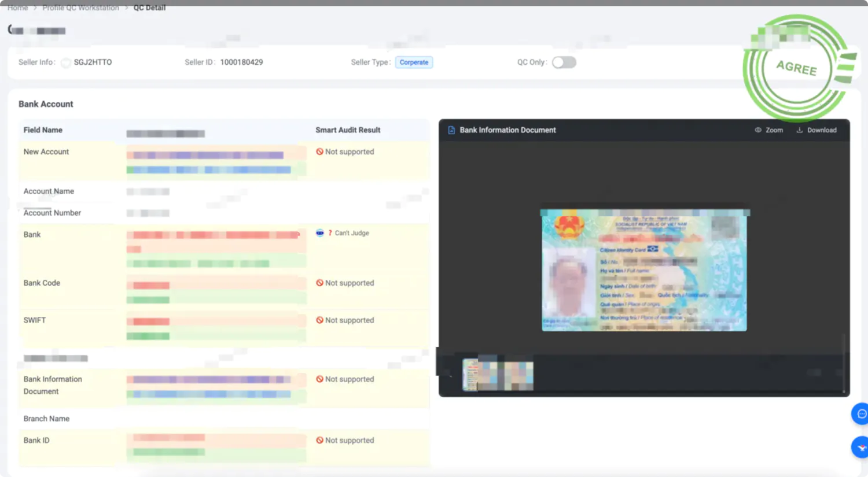Toggle the QC Only switch

click(564, 62)
